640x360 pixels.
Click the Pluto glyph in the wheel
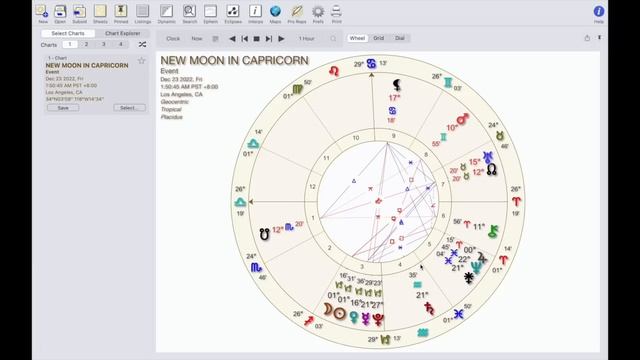378,319
